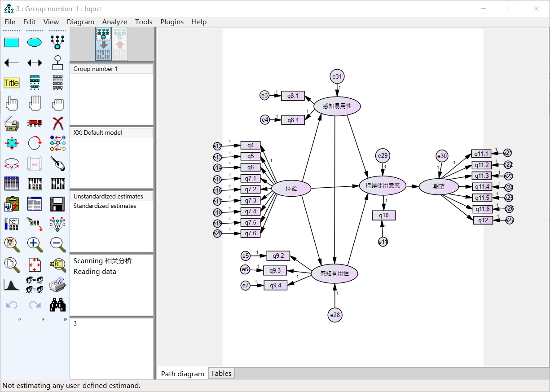
Task: Select the move objects truck tool
Action: click(35, 123)
